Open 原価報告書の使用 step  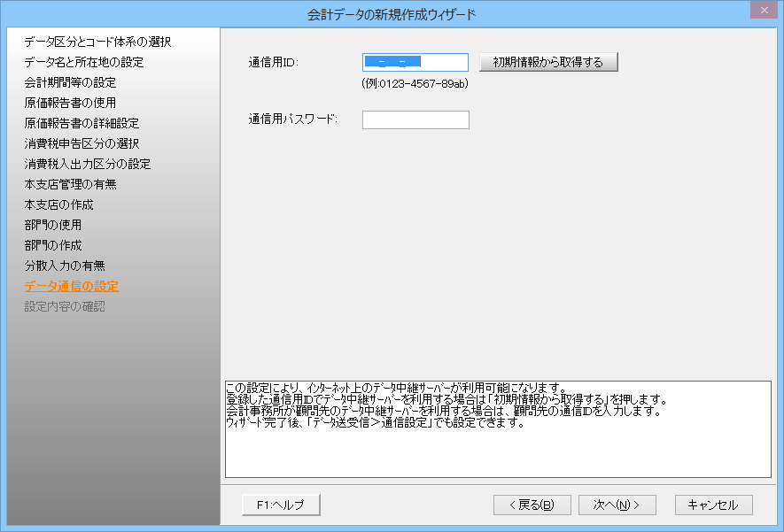click(x=70, y=103)
